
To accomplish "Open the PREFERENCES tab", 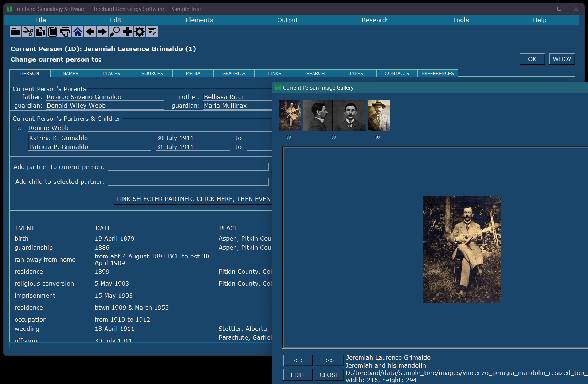I will click(x=438, y=73).
